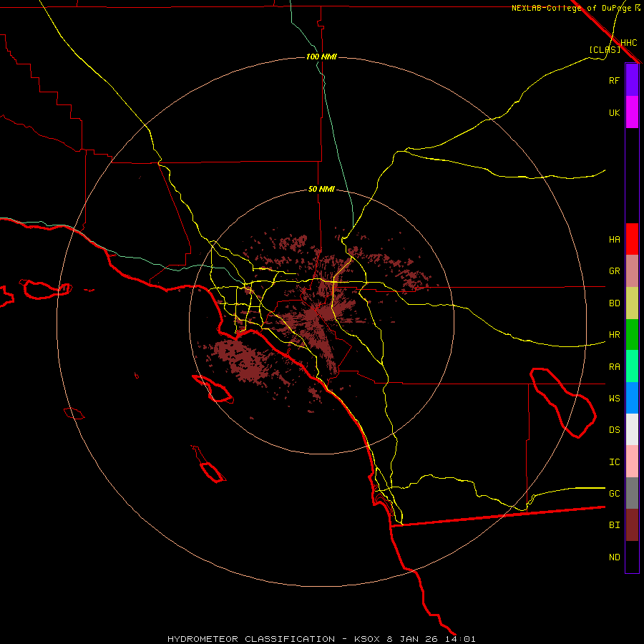
Task: Click the 'GR' legend label
Action: 614,271
